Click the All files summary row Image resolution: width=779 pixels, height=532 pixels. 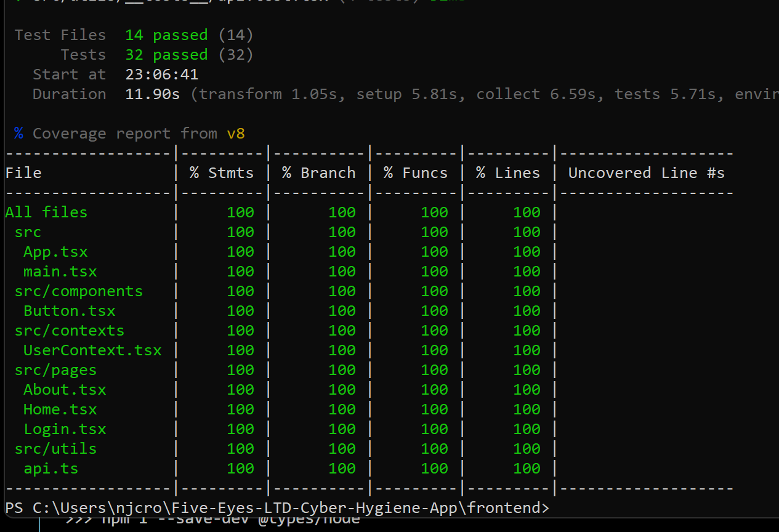pos(46,212)
